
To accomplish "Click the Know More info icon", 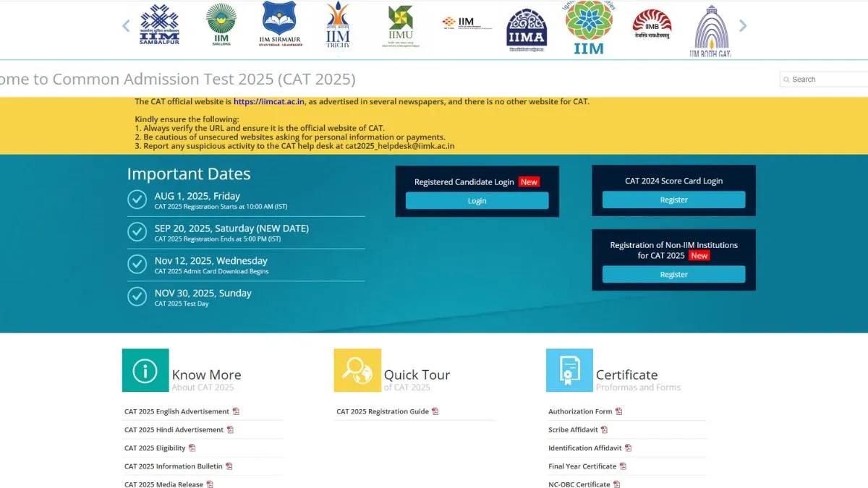I will tap(145, 370).
